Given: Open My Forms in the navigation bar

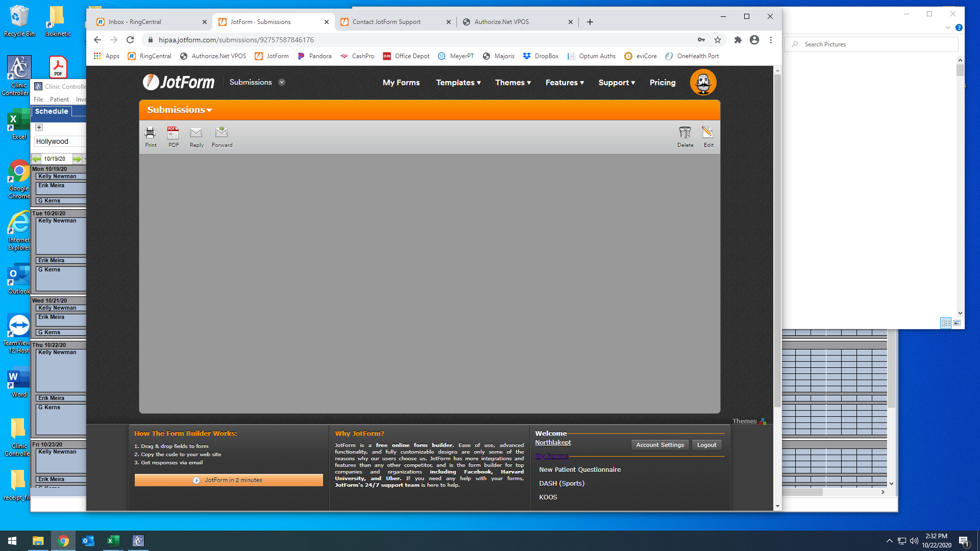Looking at the screenshot, I should [x=401, y=83].
